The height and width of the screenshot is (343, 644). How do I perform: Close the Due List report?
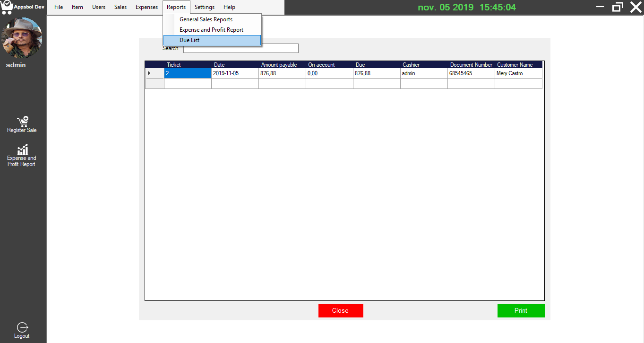[341, 310]
